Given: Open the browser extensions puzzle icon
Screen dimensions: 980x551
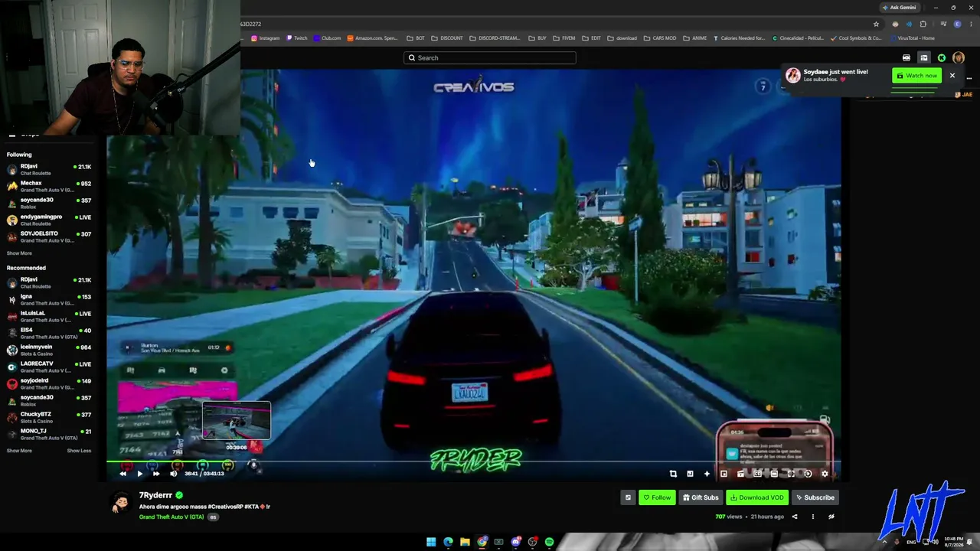Looking at the screenshot, I should click(x=923, y=24).
